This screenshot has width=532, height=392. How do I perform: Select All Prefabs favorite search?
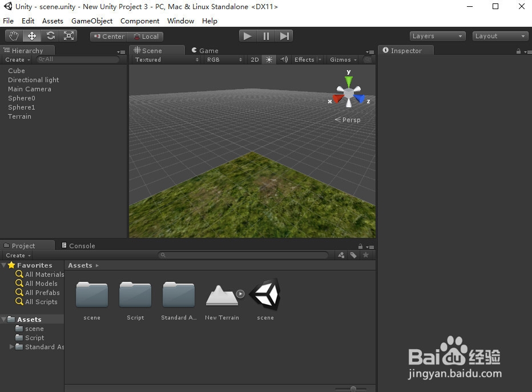click(38, 292)
